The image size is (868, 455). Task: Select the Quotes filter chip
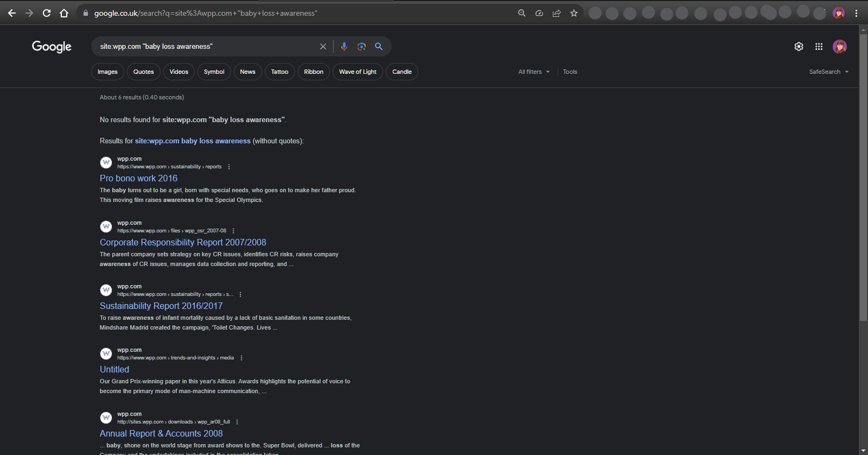tap(144, 72)
